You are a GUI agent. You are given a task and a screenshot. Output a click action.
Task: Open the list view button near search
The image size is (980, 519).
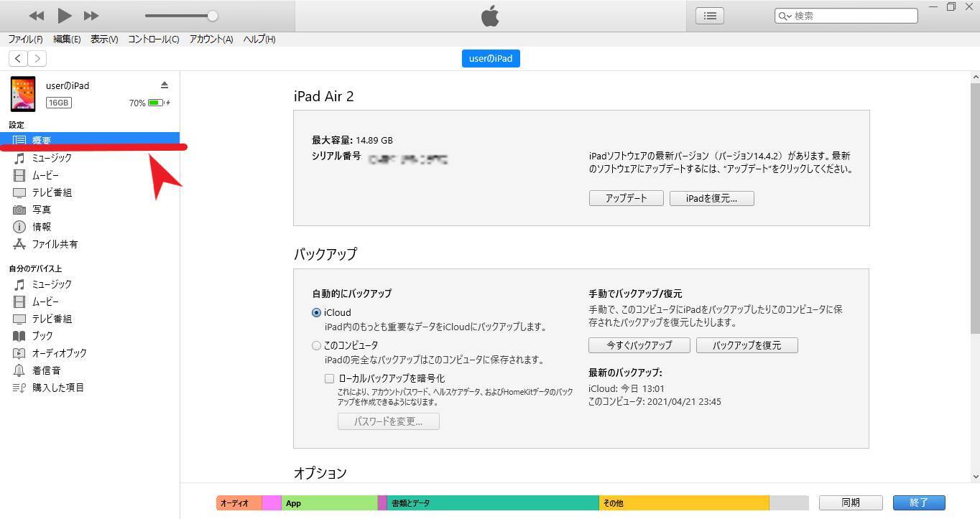click(x=710, y=16)
